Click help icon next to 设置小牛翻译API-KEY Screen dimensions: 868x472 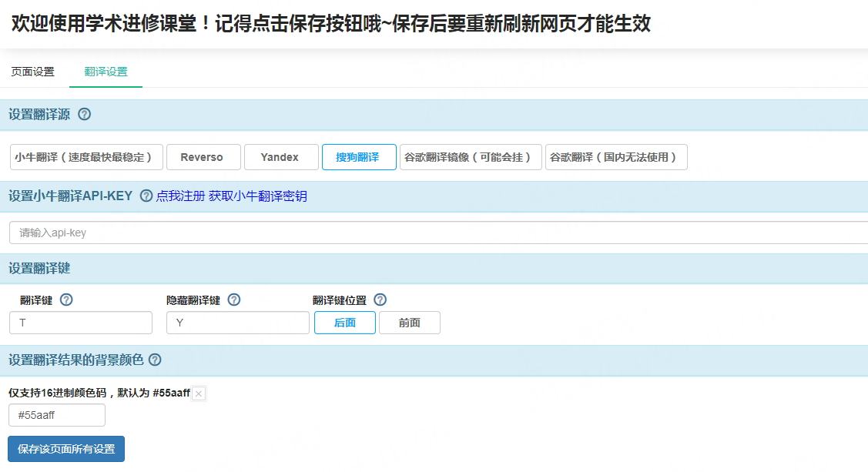point(146,196)
